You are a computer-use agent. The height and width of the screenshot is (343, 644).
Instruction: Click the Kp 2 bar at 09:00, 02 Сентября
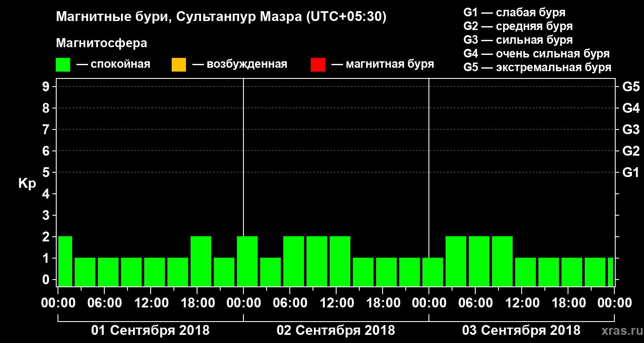tap(317, 261)
